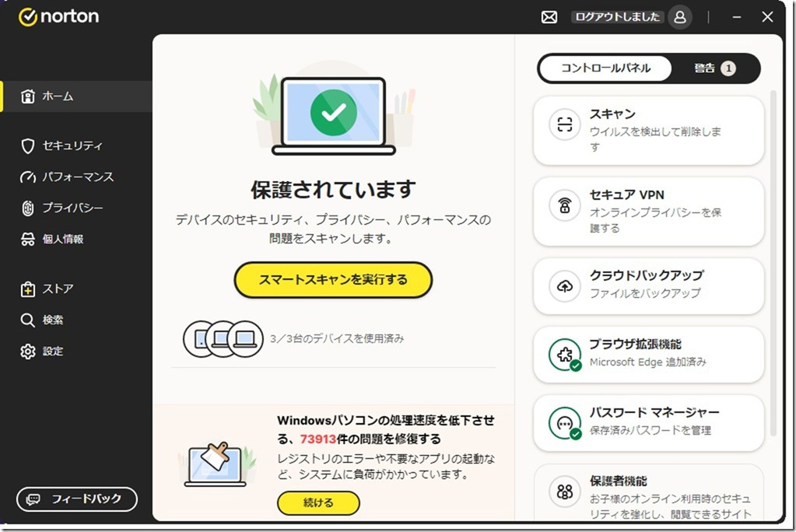Open the セキュリティ menu item
This screenshot has height=532, width=796.
[x=76, y=146]
